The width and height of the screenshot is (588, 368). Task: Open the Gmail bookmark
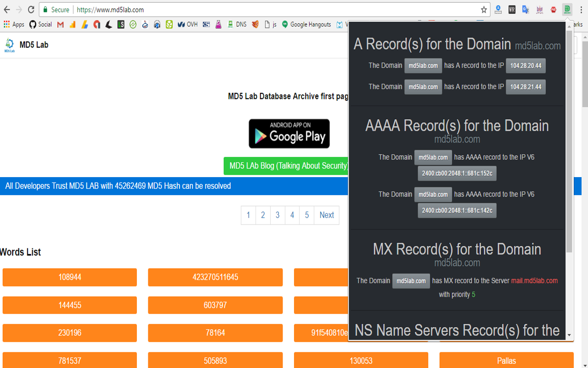[x=61, y=24]
